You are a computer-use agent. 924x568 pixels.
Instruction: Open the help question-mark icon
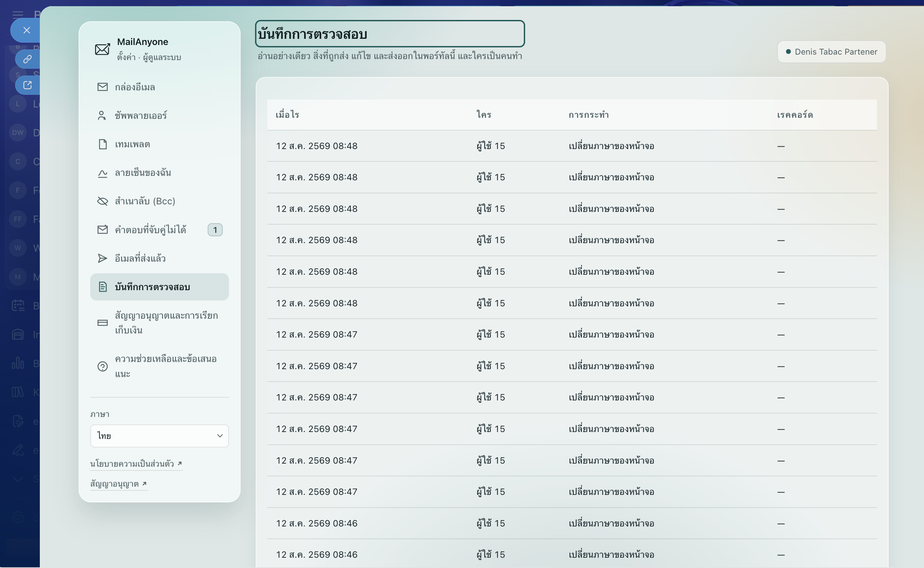pyautogui.click(x=103, y=366)
